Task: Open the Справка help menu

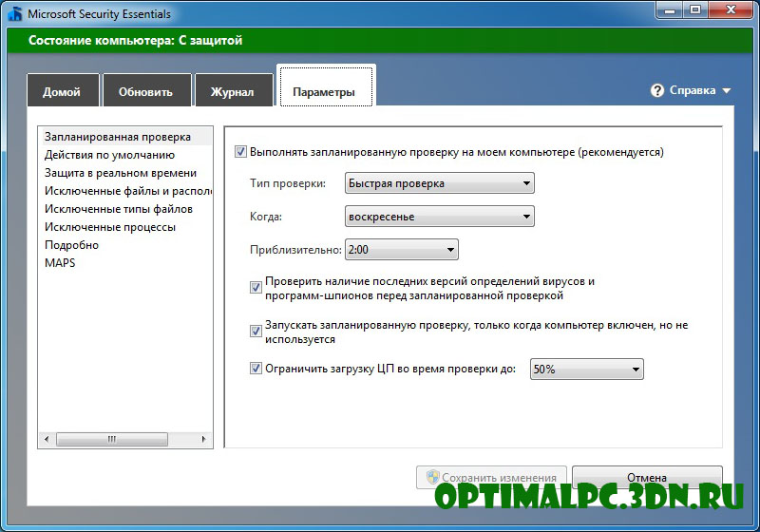Action: (692, 90)
